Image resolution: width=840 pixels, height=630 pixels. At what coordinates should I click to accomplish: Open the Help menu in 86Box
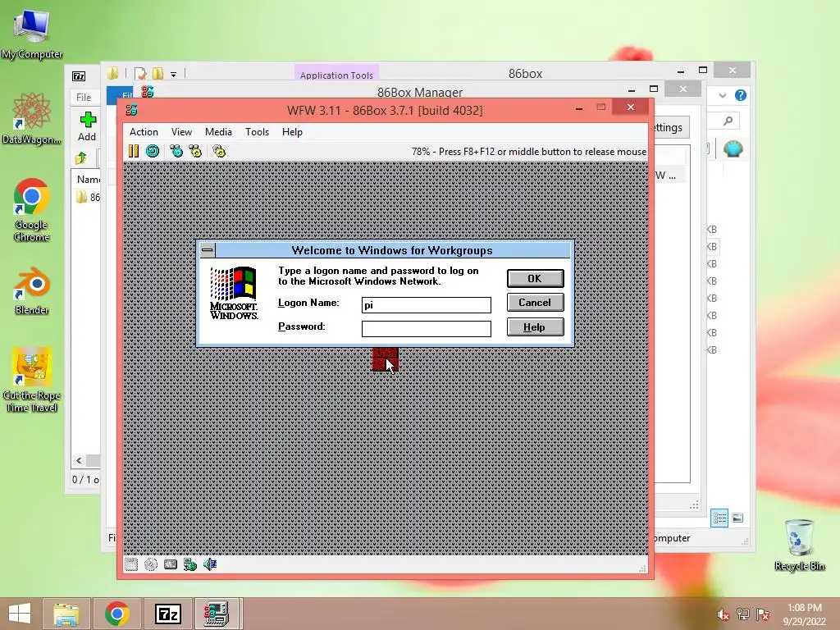pos(293,132)
